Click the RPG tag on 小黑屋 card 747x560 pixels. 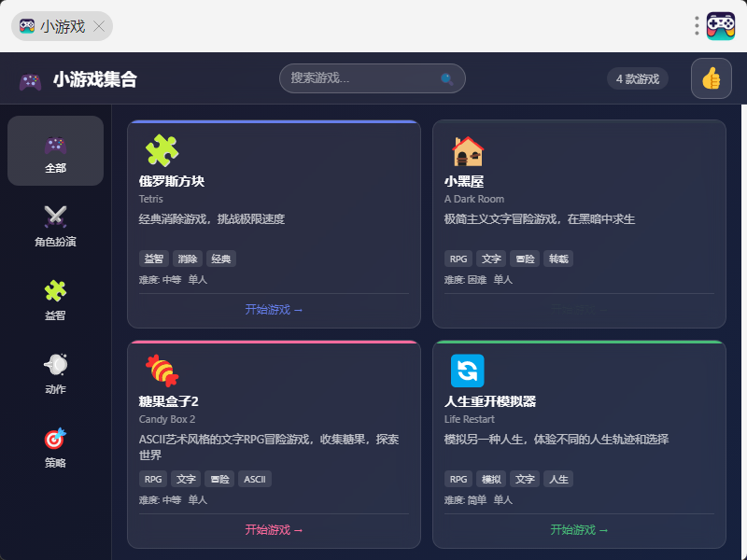coord(458,259)
